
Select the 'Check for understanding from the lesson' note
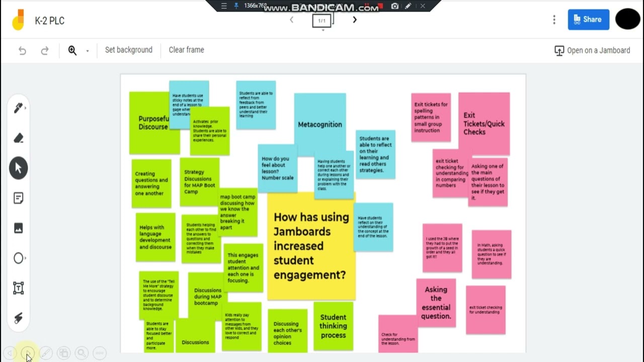398,334
